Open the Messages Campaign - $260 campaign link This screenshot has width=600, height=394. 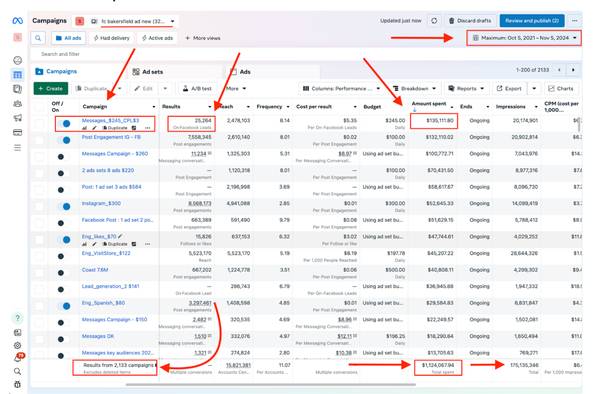tap(114, 154)
